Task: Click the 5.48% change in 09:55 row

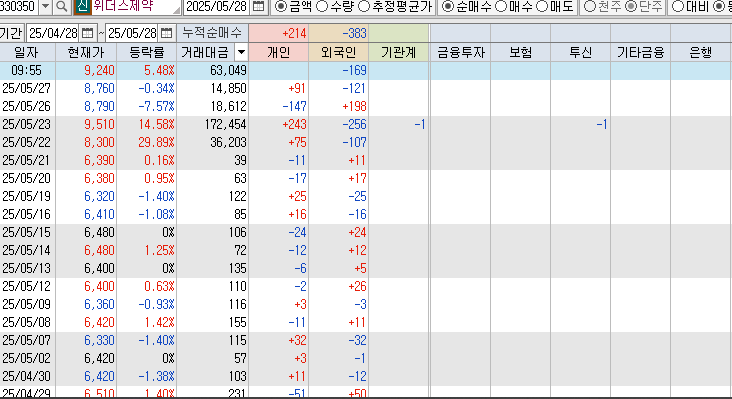Action: (x=159, y=70)
